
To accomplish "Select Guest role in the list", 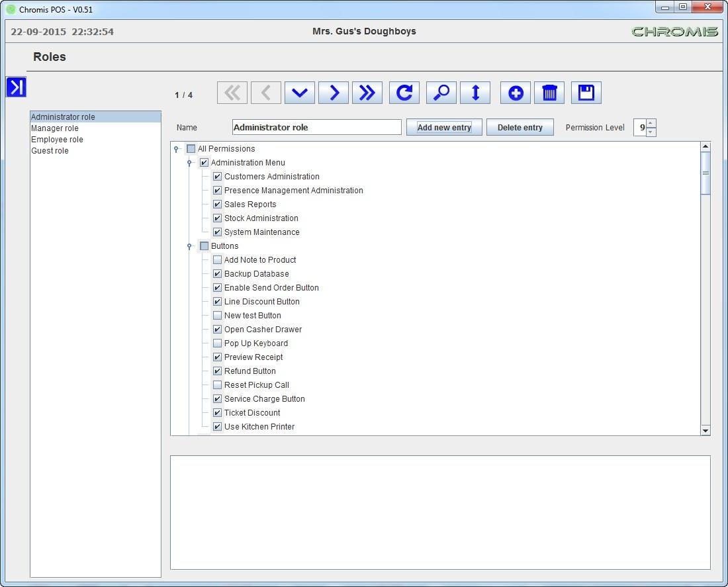I will tap(50, 151).
